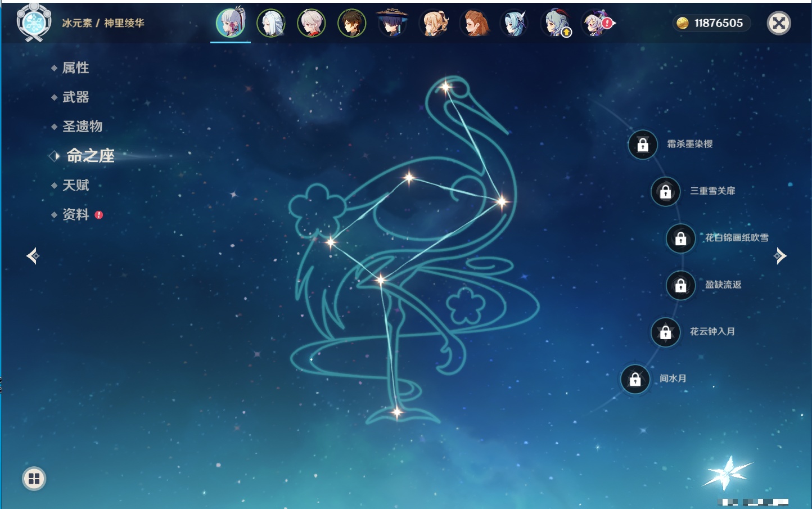Select the character portrait with yellow upgrade arrow
Viewport: 812px width, 509px height.
(x=555, y=23)
